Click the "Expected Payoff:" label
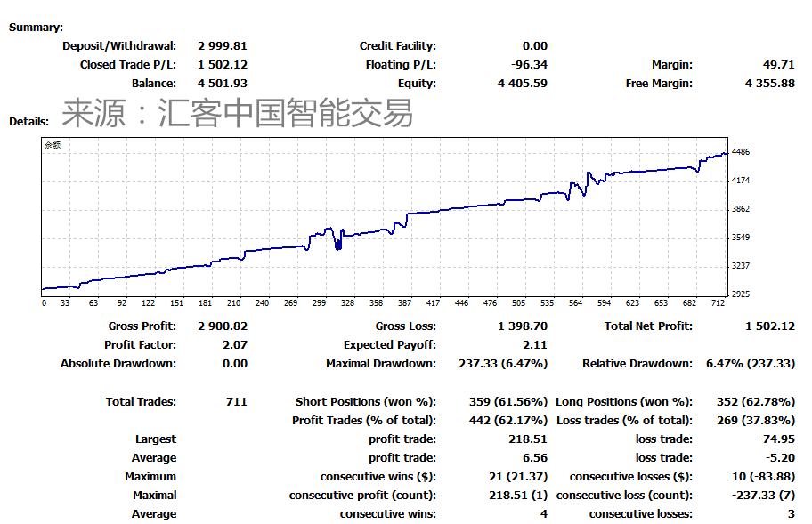The height and width of the screenshot is (524, 812). click(389, 345)
